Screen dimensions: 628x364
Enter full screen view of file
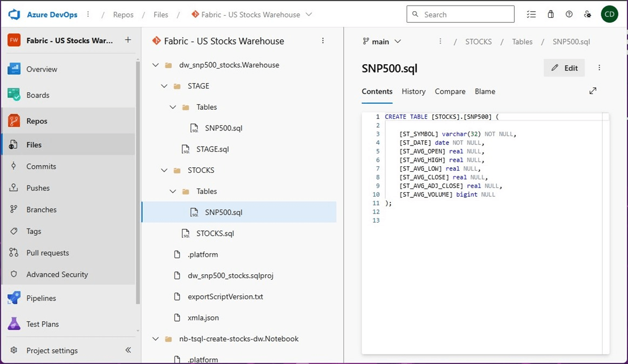pos(593,91)
